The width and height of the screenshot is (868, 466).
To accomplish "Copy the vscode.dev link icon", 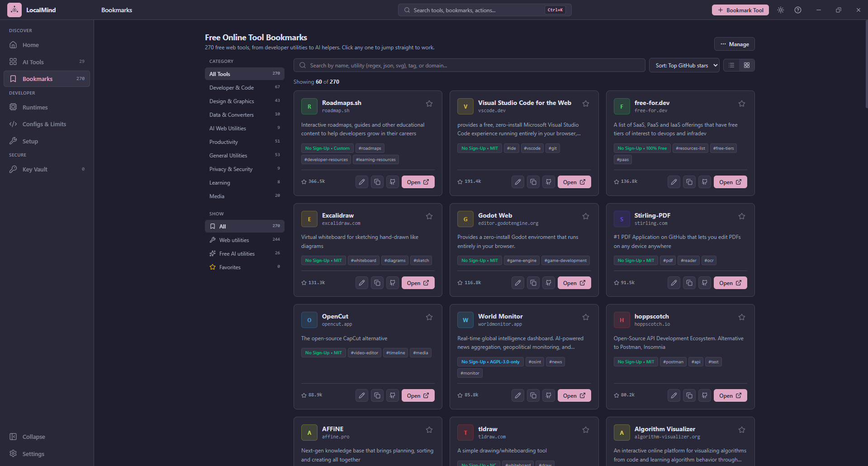I will (x=533, y=182).
